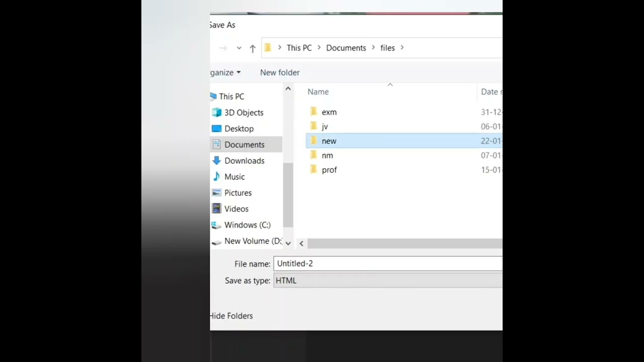Open Pictures from the navigation pane
Viewport: 644px width, 362px height.
[237, 193]
